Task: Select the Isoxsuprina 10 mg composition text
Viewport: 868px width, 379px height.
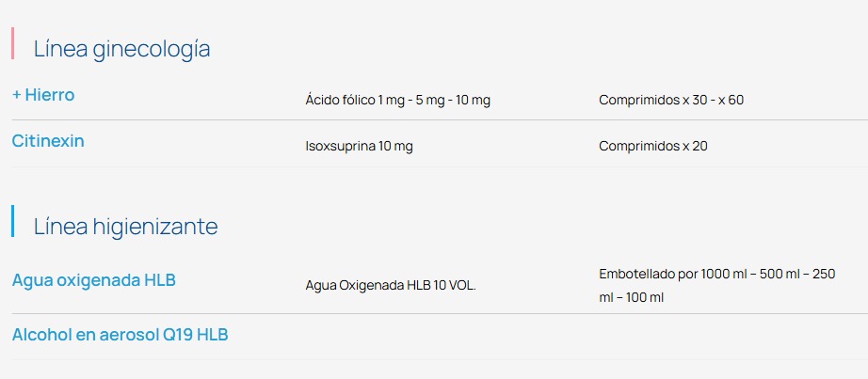Action: click(359, 147)
